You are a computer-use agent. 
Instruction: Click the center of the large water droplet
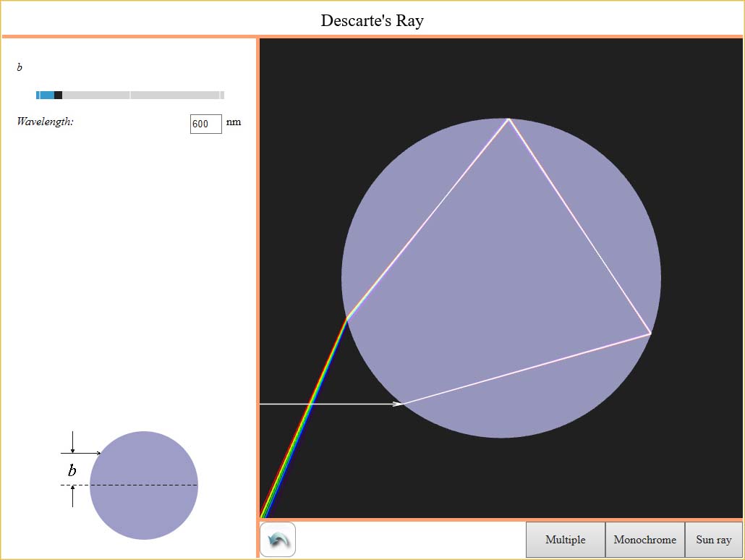tap(501, 278)
